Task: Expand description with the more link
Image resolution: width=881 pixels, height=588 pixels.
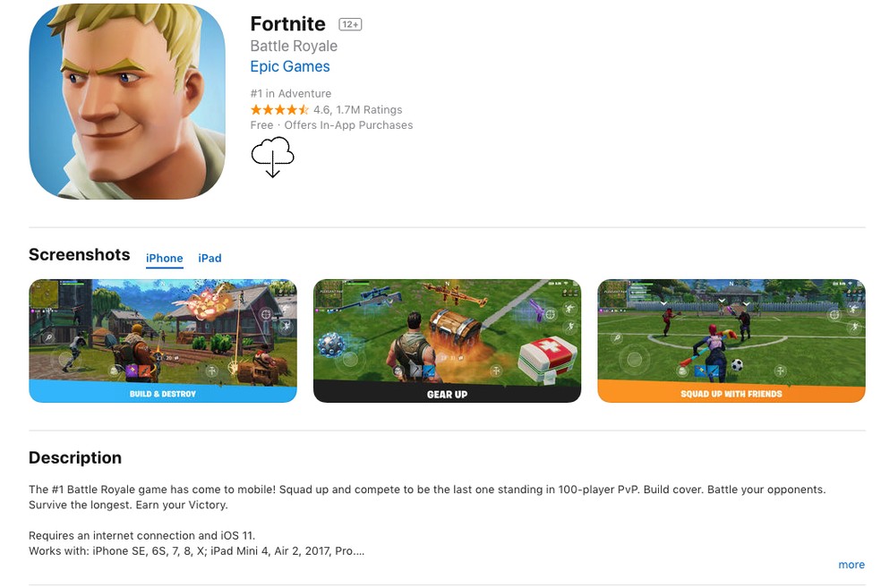Action: pyautogui.click(x=851, y=565)
